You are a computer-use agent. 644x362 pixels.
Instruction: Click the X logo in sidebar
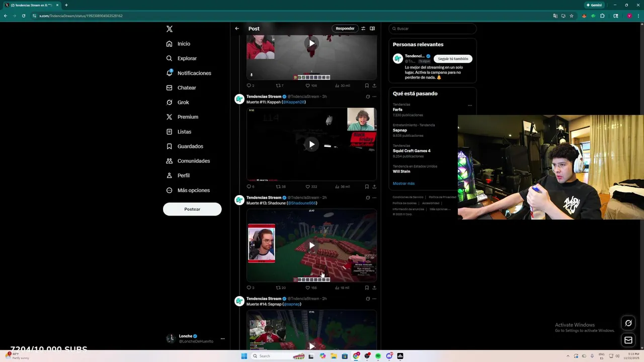(170, 29)
